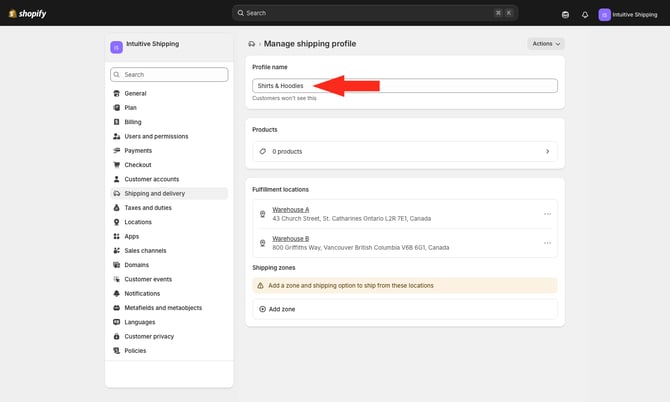Click the Shipping and delivery truck icon in sidebar
This screenshot has width=670, height=402.
coord(116,194)
